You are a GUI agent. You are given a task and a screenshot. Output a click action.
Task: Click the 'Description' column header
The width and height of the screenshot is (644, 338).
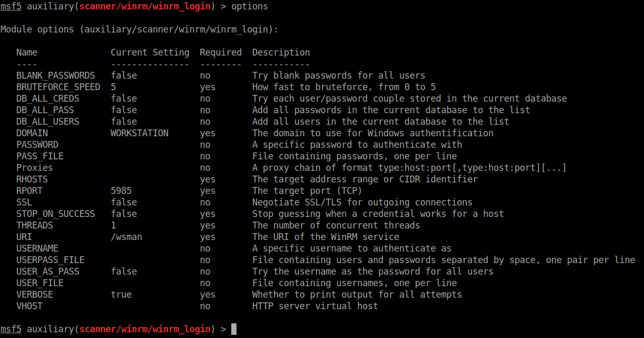click(281, 52)
